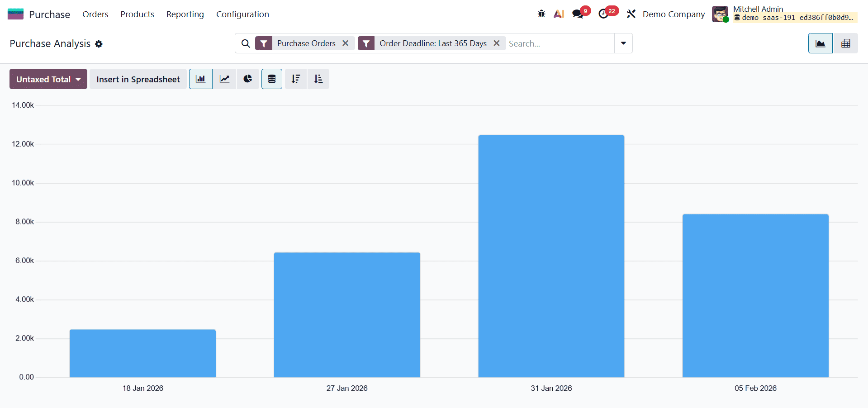
Task: Expand the search filters dropdown arrow
Action: click(x=623, y=43)
